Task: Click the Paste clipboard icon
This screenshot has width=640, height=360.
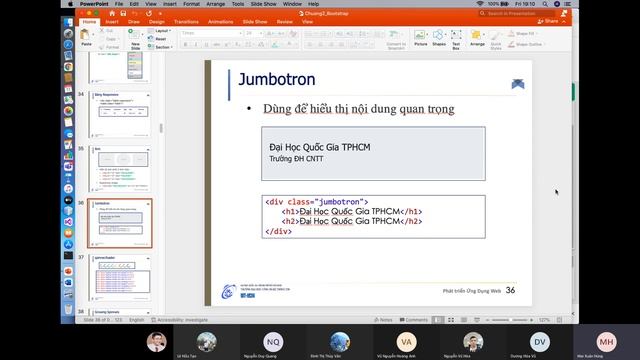Action: tap(85, 34)
